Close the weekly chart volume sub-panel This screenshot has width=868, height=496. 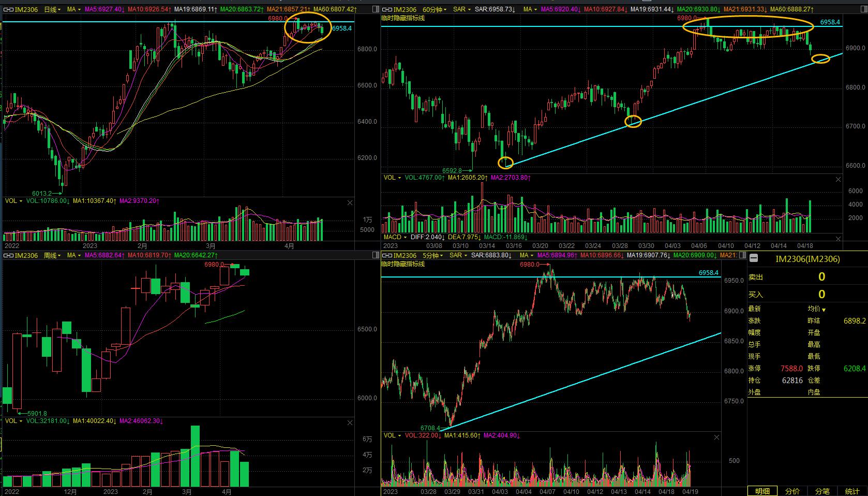350,423
